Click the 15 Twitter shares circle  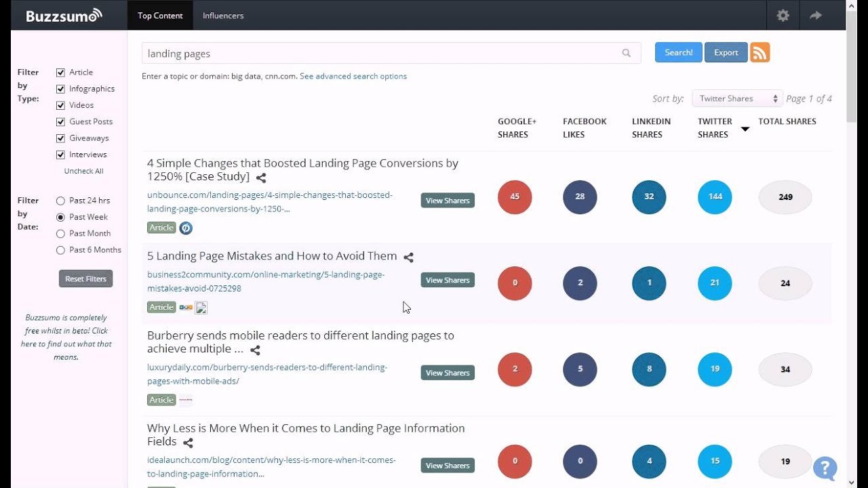[x=715, y=462]
